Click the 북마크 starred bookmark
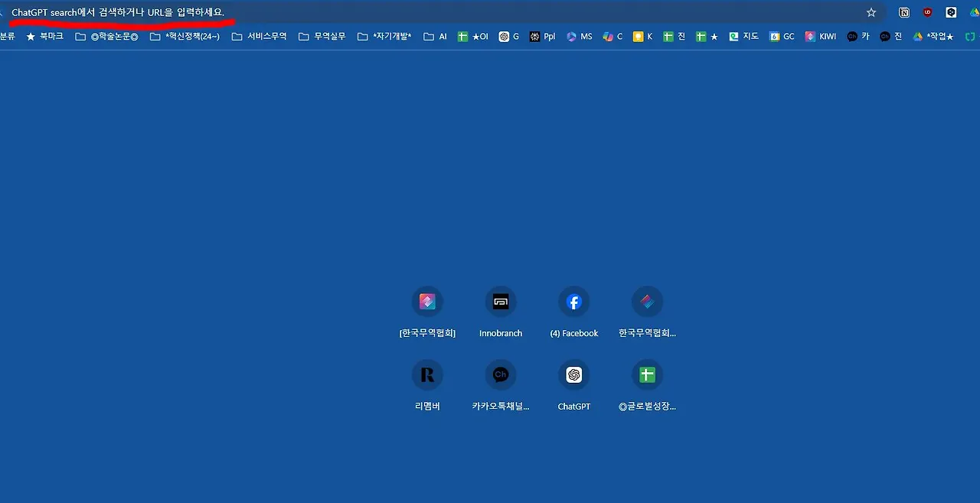Image resolution: width=980 pixels, height=503 pixels. click(x=44, y=36)
